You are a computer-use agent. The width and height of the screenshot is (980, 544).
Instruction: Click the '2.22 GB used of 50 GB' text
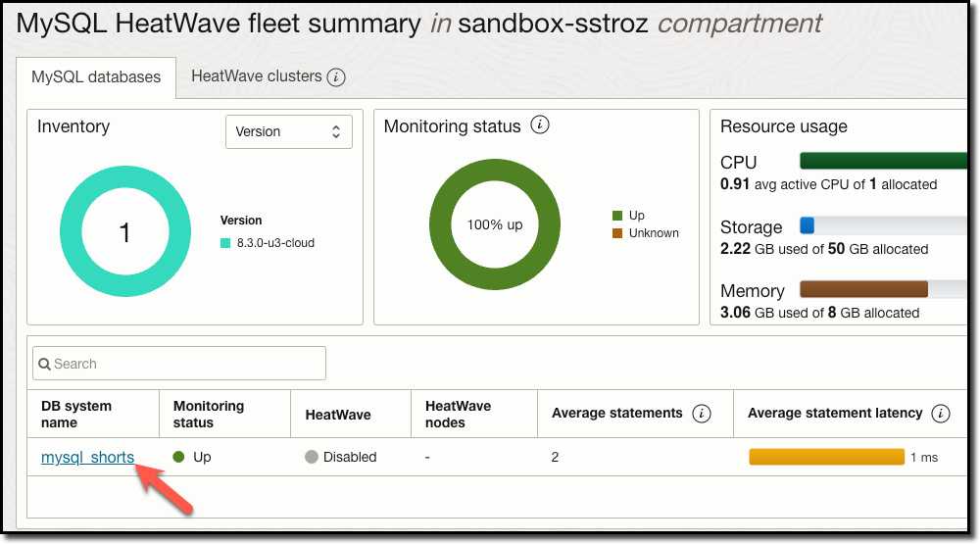tap(791, 249)
